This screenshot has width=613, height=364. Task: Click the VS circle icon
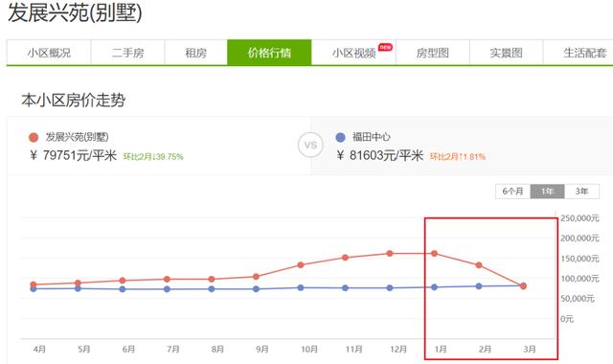310,145
